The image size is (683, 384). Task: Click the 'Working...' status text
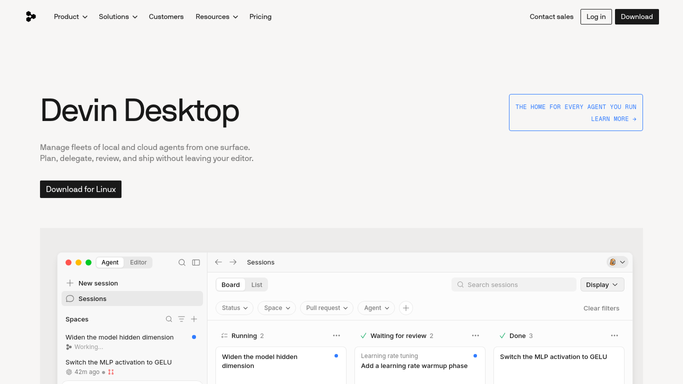click(88, 347)
